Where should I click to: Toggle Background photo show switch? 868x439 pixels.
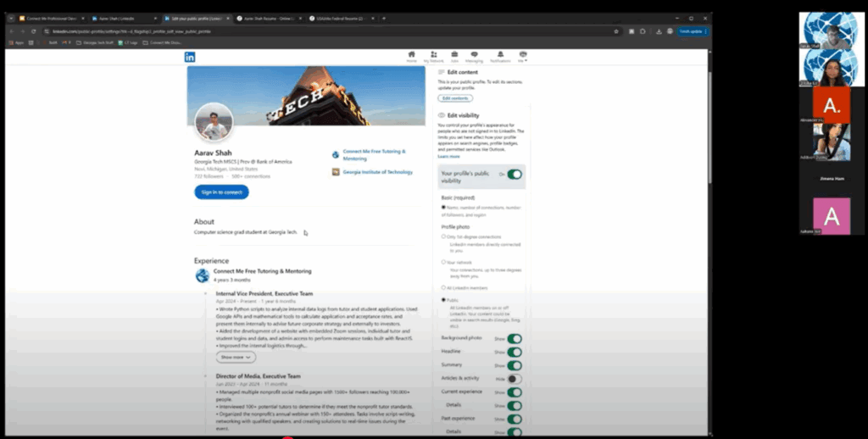coord(515,339)
